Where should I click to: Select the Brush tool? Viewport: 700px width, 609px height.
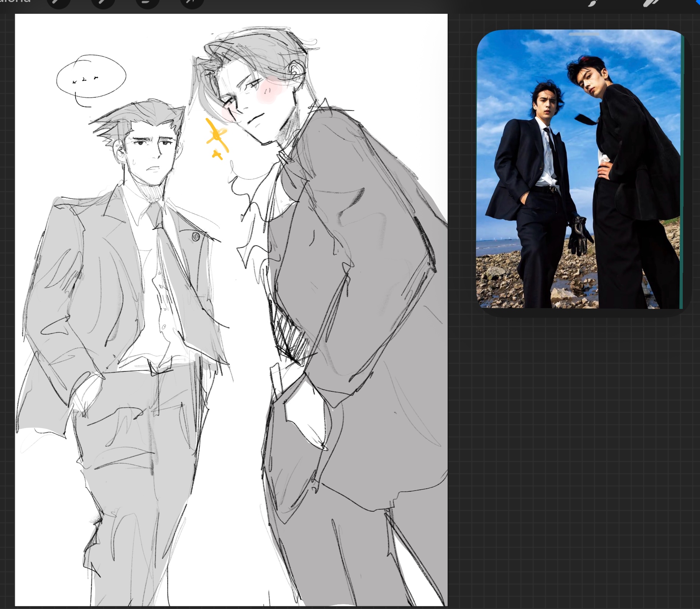click(x=593, y=3)
